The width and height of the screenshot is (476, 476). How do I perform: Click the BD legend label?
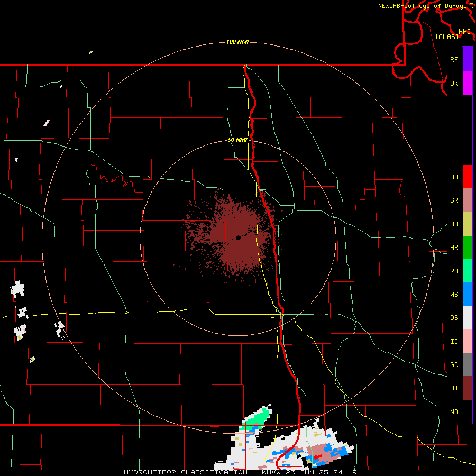(x=454, y=224)
